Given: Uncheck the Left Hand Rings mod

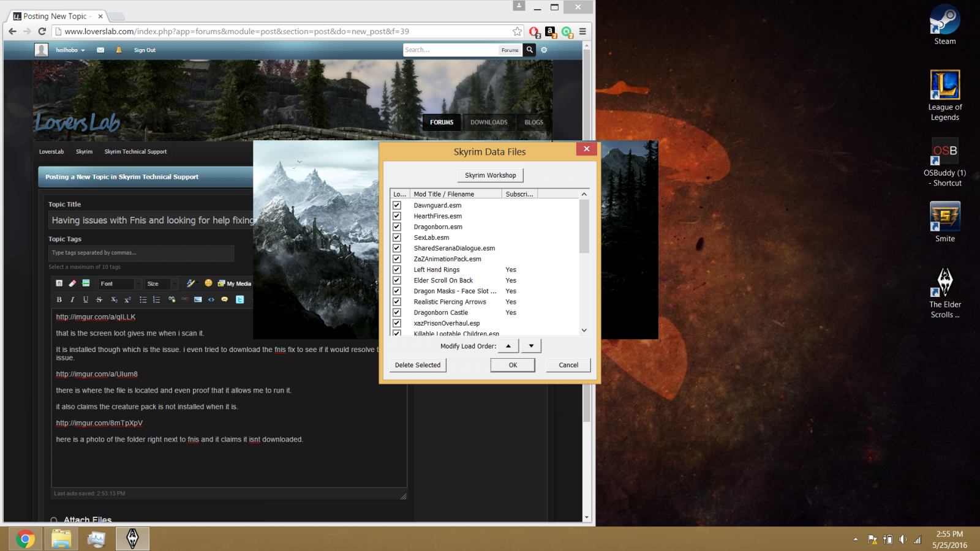Looking at the screenshot, I should pyautogui.click(x=397, y=269).
